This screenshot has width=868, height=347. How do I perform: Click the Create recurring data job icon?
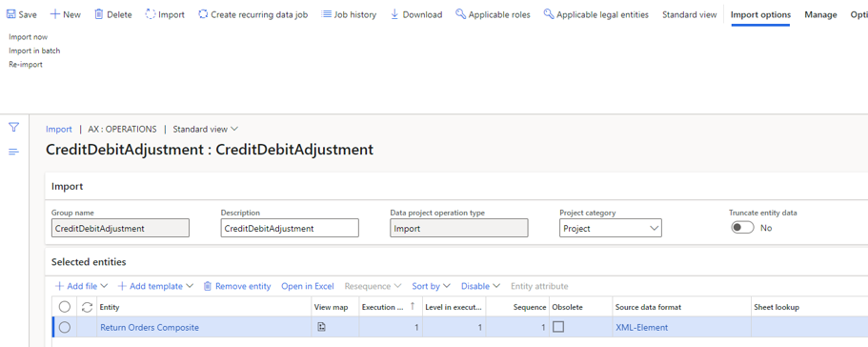203,15
